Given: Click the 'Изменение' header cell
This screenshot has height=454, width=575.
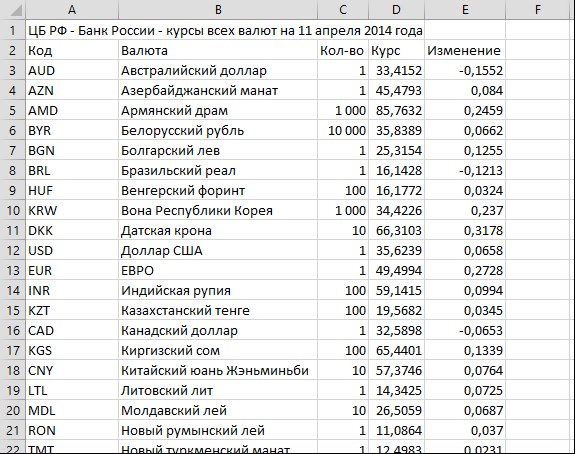Looking at the screenshot, I should point(465,50).
